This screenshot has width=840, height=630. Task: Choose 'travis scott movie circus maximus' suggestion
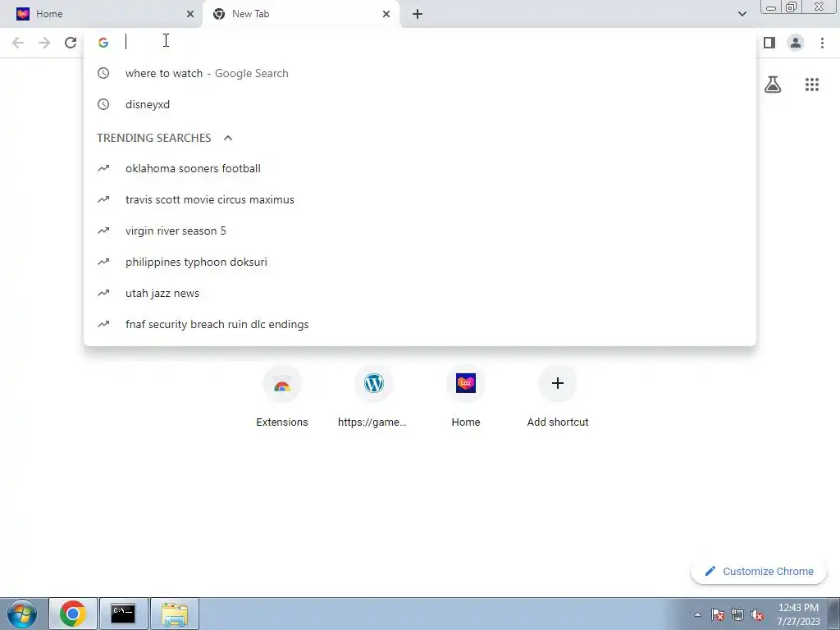(x=419, y=199)
